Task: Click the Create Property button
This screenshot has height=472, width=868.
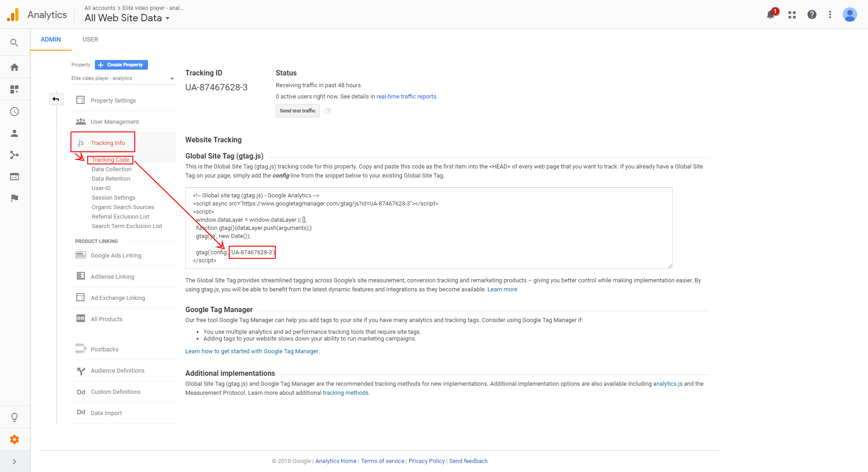Action: tap(121, 65)
